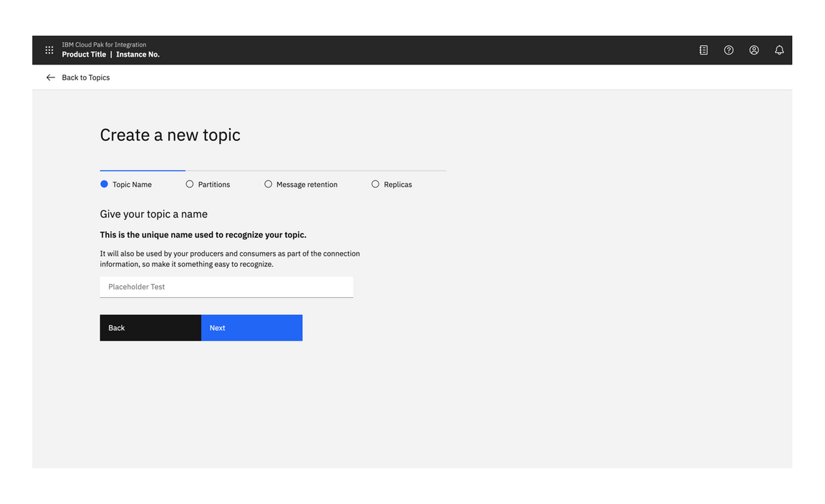Viewport: 825px width, 504px height.
Task: Open the event log notebook icon
Action: pyautogui.click(x=703, y=49)
